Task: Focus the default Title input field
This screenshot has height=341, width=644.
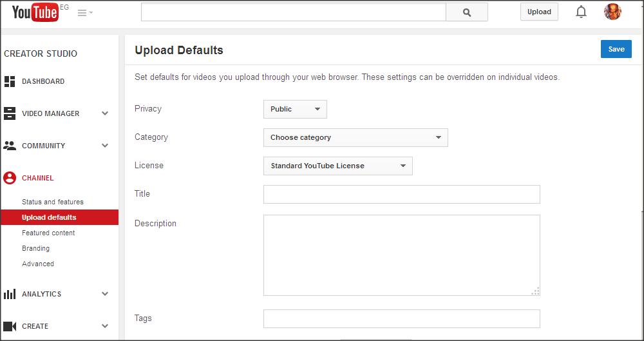Action: click(402, 194)
